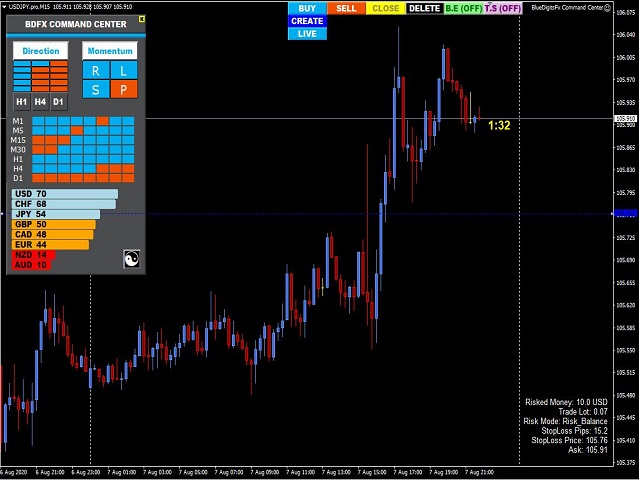This screenshot has height=480, width=640.
Task: Click the 7 Aug 09:00 time axis label
Action: 265,472
